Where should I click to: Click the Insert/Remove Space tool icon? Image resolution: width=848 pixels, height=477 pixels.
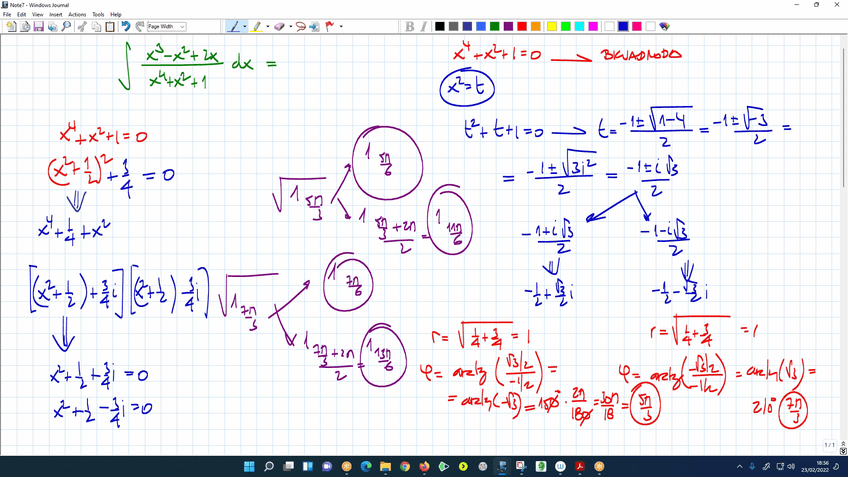pyautogui.click(x=314, y=26)
